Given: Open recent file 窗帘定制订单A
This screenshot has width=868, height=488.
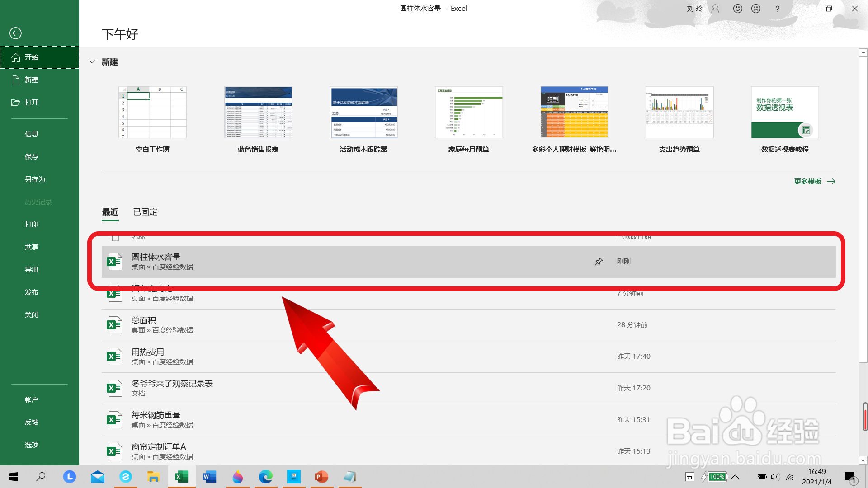Looking at the screenshot, I should [468, 451].
